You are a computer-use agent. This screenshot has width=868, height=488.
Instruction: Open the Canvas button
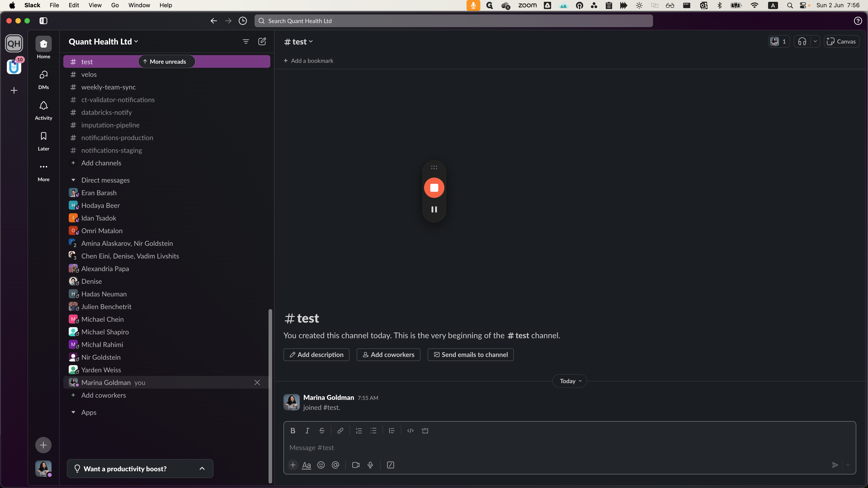point(841,41)
